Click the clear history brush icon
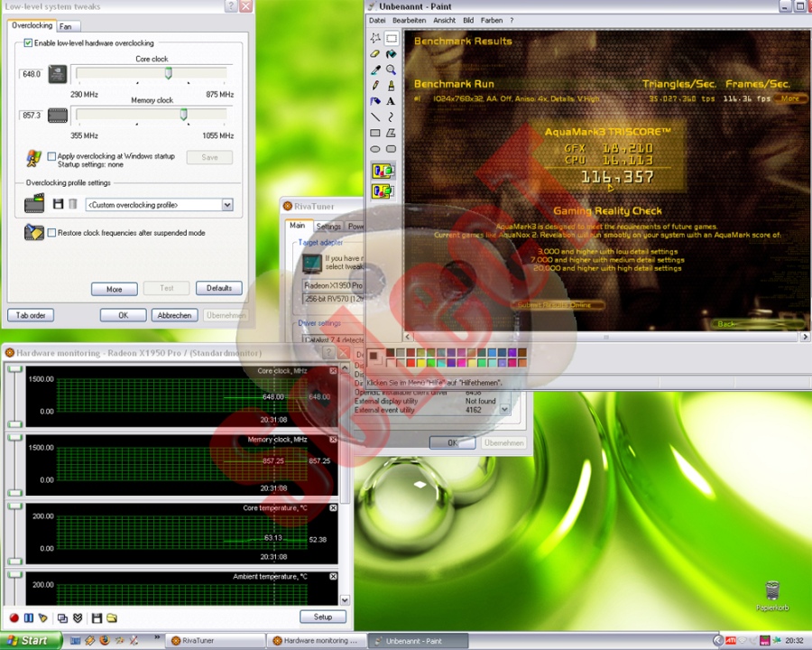 tap(43, 617)
